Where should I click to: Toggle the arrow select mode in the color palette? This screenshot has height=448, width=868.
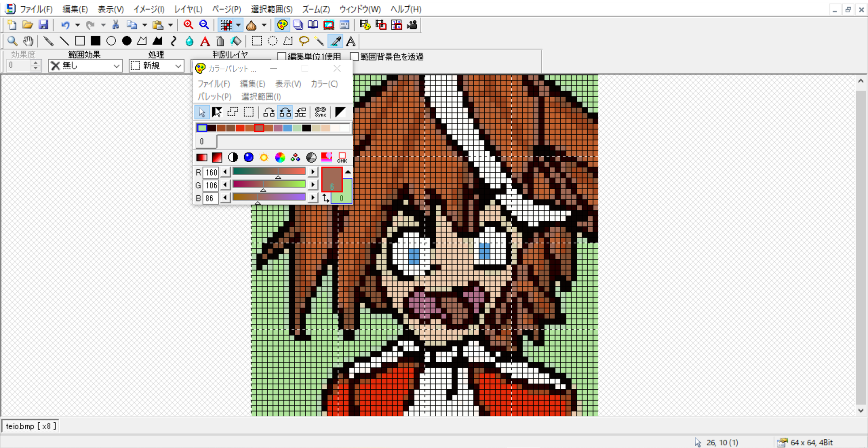coord(202,112)
